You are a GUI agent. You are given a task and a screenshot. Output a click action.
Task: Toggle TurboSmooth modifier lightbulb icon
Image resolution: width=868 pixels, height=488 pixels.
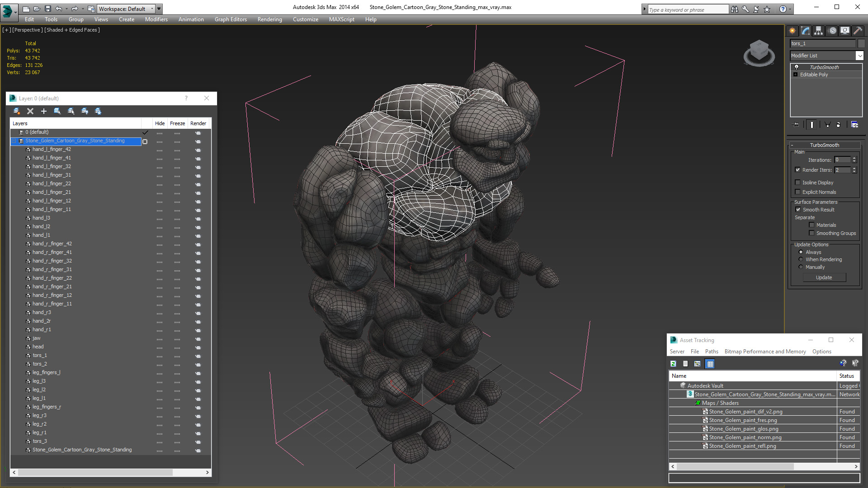pyautogui.click(x=797, y=67)
